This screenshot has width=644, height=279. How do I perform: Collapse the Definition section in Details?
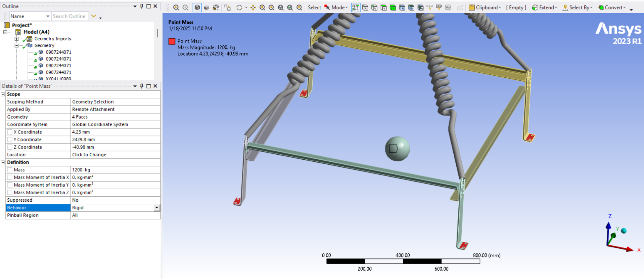[3, 162]
